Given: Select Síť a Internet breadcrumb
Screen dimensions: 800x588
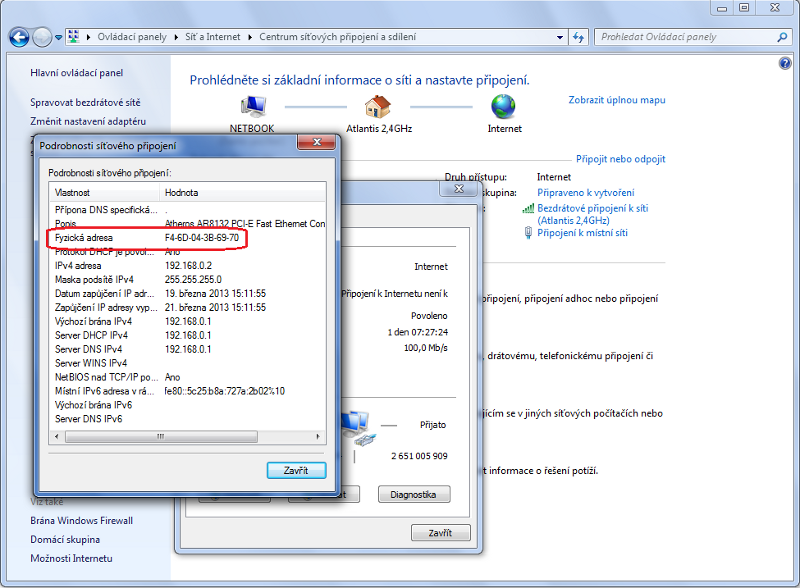Looking at the screenshot, I should 212,37.
